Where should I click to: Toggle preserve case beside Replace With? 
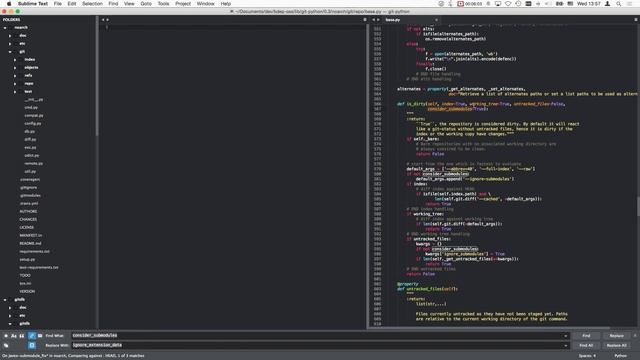click(x=6, y=345)
